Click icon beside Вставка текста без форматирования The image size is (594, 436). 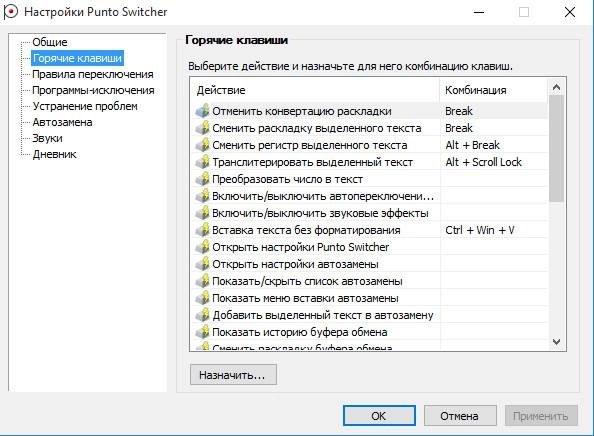pos(203,230)
